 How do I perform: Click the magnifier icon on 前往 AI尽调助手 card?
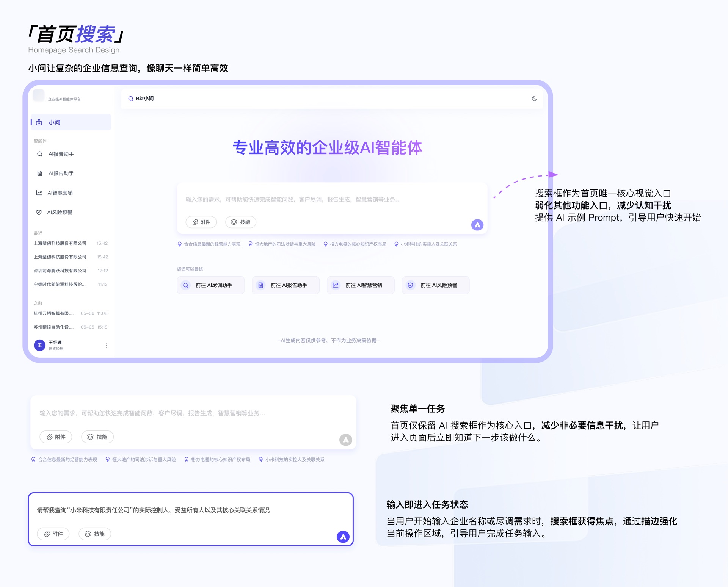[186, 285]
